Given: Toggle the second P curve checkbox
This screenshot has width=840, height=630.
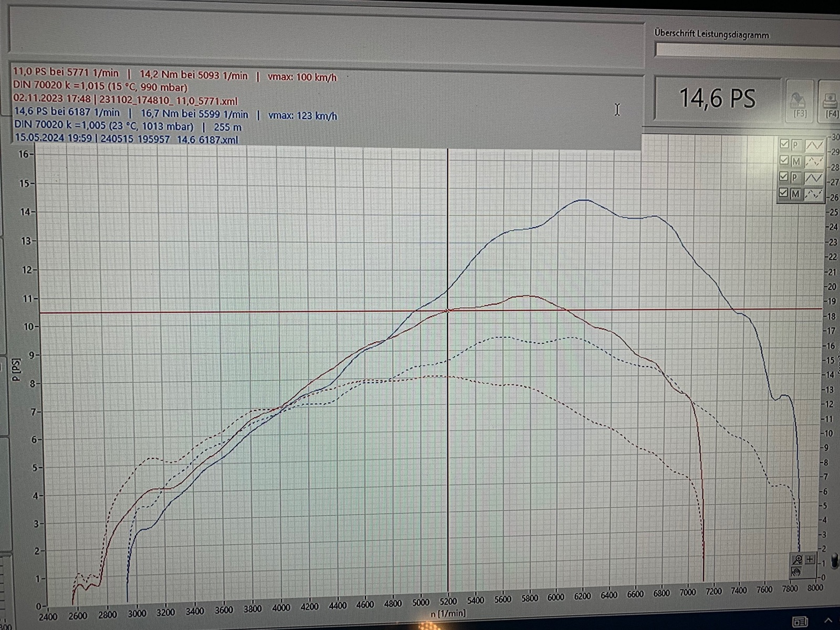Looking at the screenshot, I should [784, 176].
